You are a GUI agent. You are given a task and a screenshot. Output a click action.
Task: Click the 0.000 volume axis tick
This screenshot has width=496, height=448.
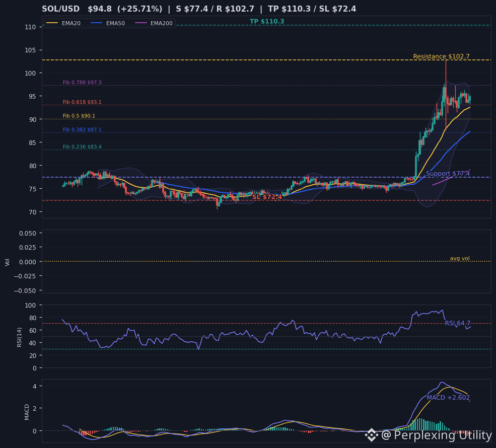point(28,262)
